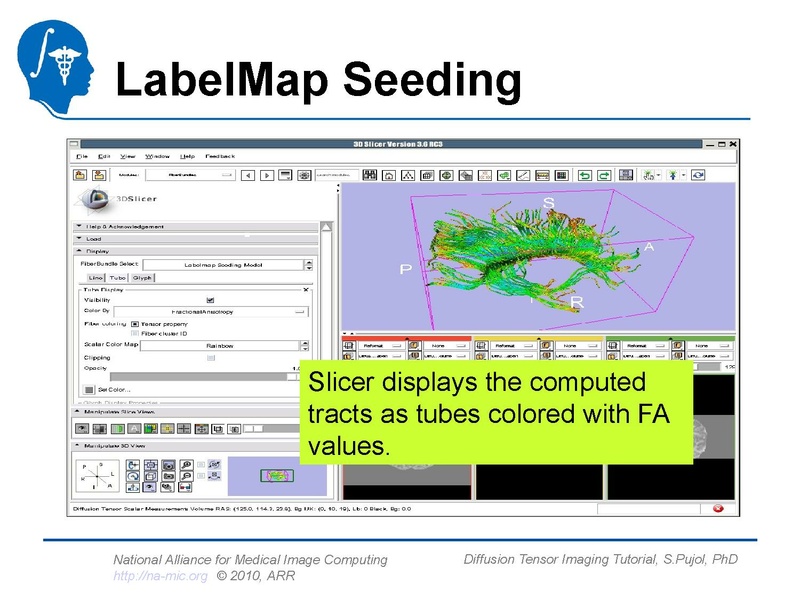This screenshot has width=800, height=600.
Task: Select the Fiber cluster ID option
Action: (x=135, y=333)
